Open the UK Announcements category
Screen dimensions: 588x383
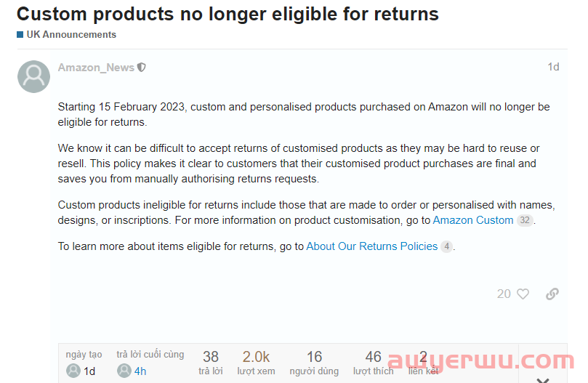(x=71, y=34)
